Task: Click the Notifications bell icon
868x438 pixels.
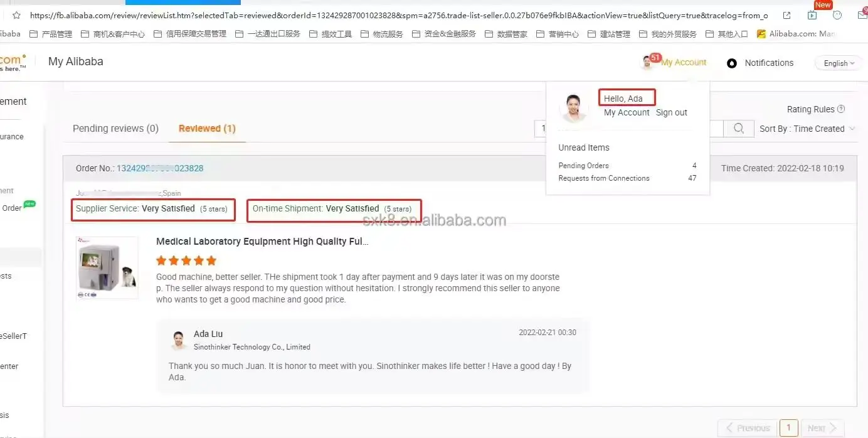Action: [731, 63]
